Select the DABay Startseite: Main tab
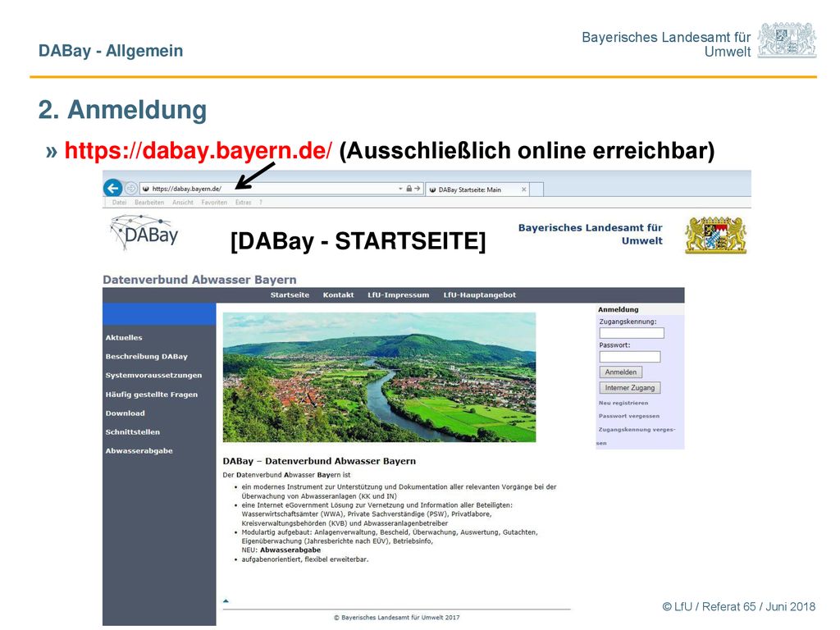Image resolution: width=840 pixels, height=630 pixels. [x=478, y=189]
